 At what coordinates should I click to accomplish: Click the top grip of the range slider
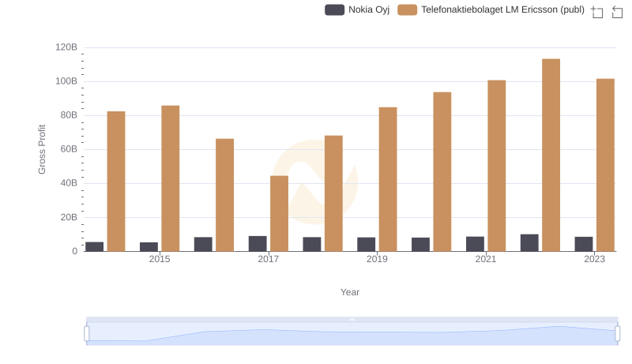pos(352,319)
